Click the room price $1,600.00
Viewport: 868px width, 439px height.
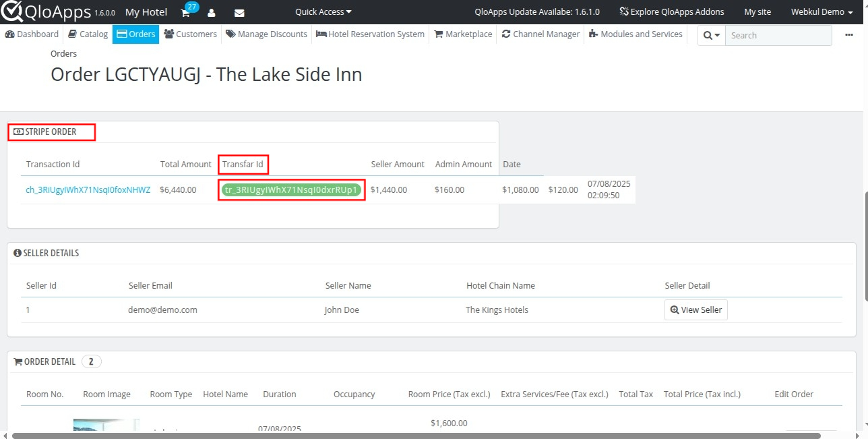[449, 423]
